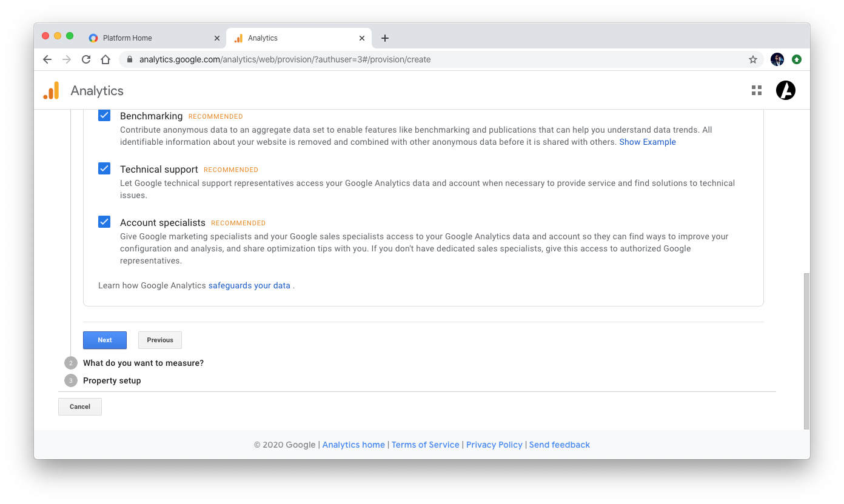Uncheck the Benchmarking checkbox
The image size is (844, 504).
tap(104, 115)
